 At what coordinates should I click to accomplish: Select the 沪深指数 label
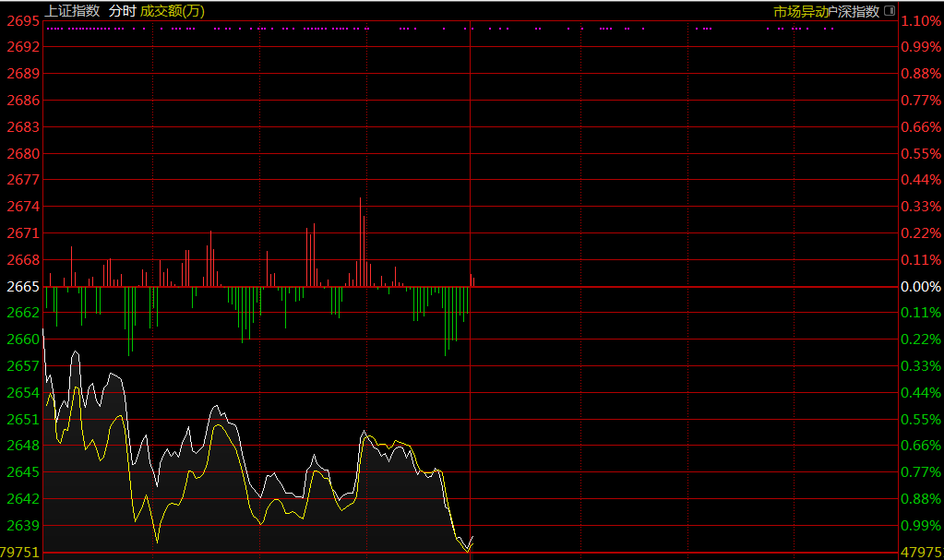pyautogui.click(x=853, y=11)
